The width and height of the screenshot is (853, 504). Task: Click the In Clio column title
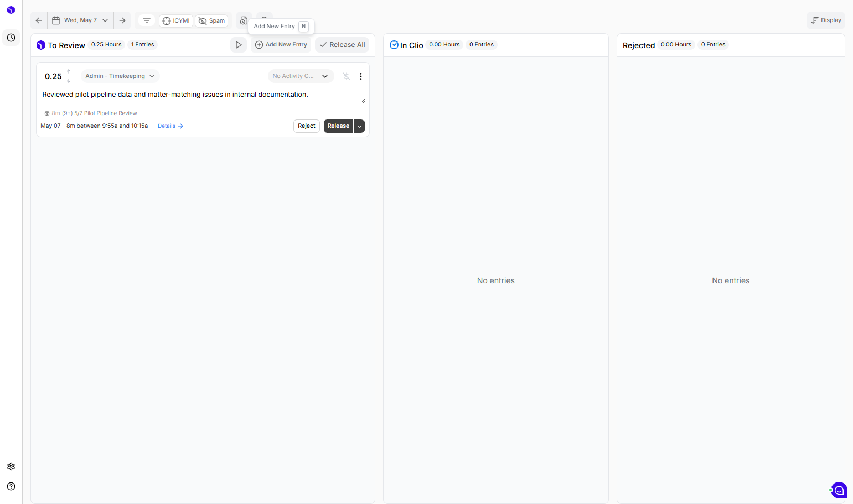point(412,45)
